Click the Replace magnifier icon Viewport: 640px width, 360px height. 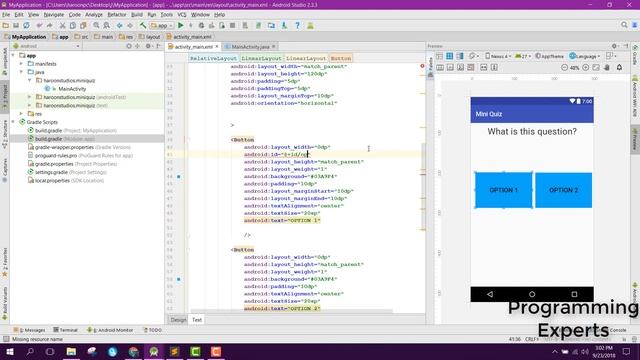click(107, 25)
